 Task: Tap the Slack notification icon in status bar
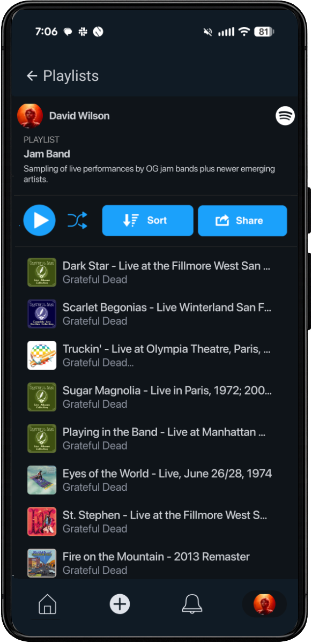point(83,32)
